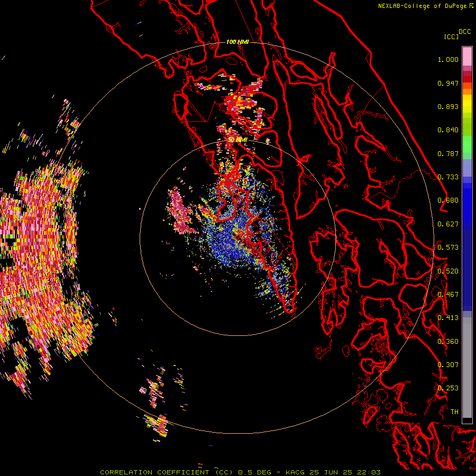Select the 0.840 legend value
The image size is (476, 476).
(x=448, y=130)
